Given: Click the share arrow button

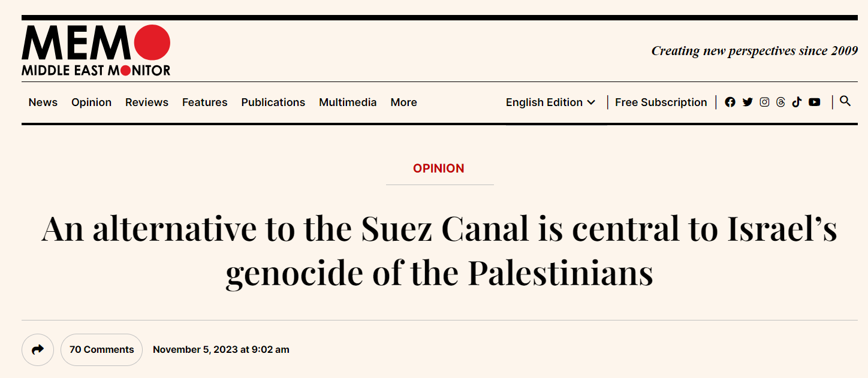Looking at the screenshot, I should [38, 350].
